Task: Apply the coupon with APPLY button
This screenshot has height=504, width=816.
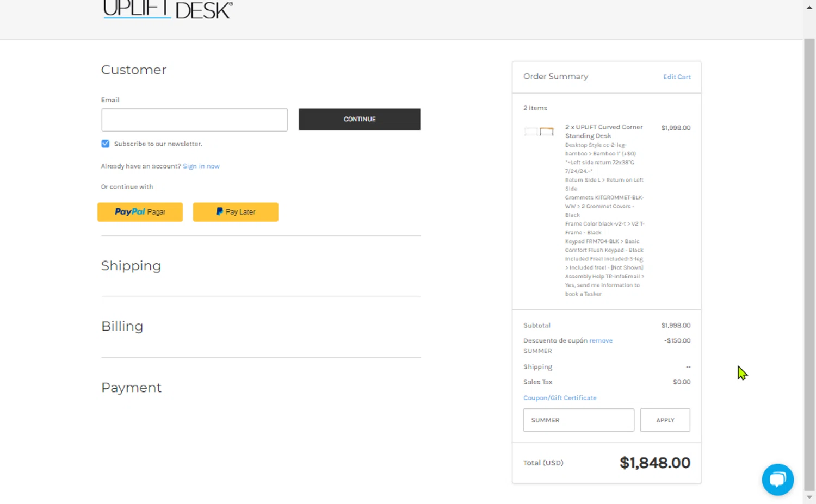Action: coord(665,420)
